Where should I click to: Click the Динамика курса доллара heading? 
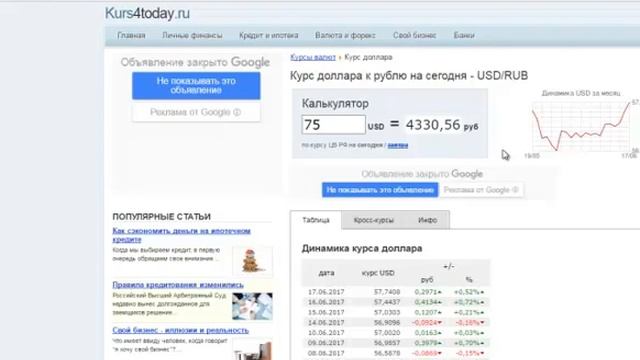362,248
